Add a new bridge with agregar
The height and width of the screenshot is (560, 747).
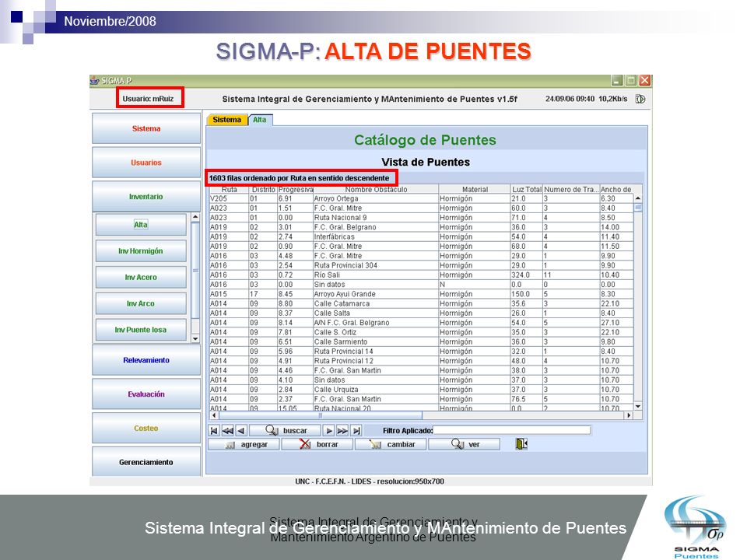[x=244, y=444]
